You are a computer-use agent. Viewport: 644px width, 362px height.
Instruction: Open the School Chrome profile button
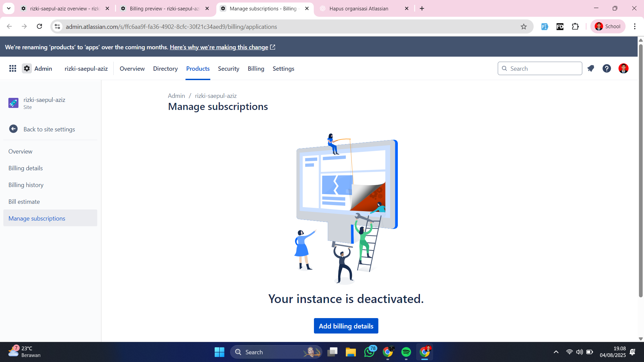608,26
